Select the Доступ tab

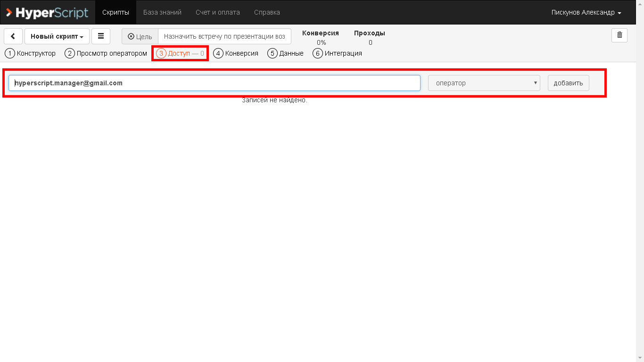pyautogui.click(x=180, y=53)
